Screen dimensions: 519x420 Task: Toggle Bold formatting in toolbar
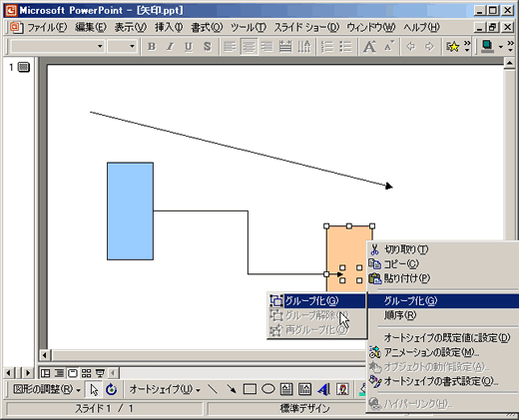(x=152, y=47)
